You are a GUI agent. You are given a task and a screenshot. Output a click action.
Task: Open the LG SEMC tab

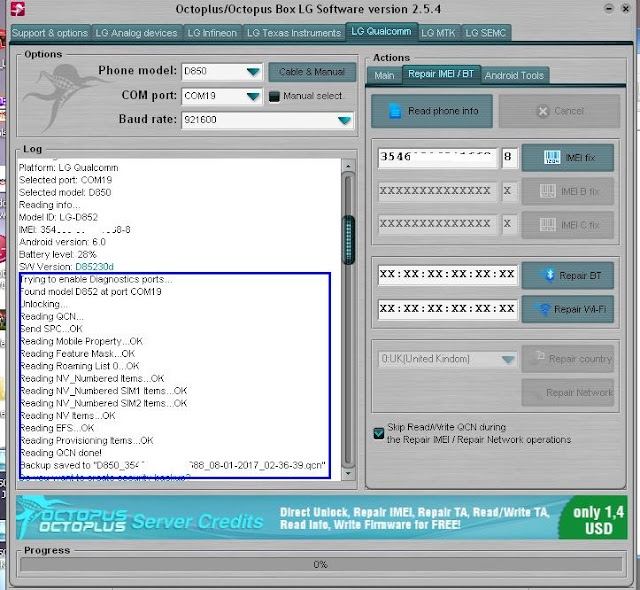tap(485, 33)
